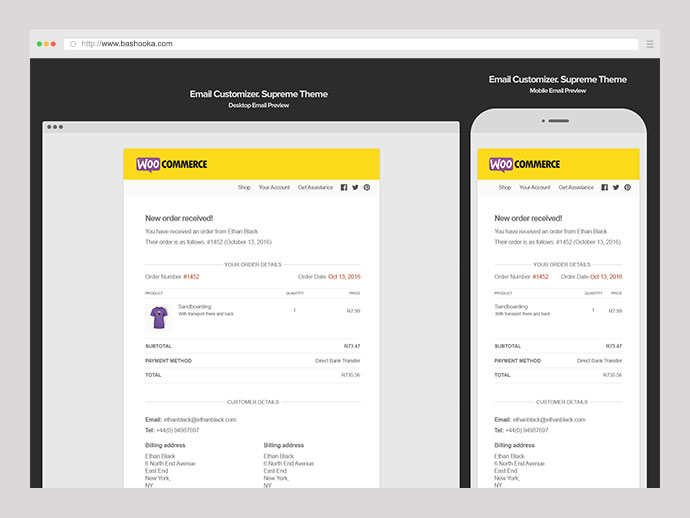
Task: Click SUBTOTAL row label in desktop email
Action: [x=158, y=346]
